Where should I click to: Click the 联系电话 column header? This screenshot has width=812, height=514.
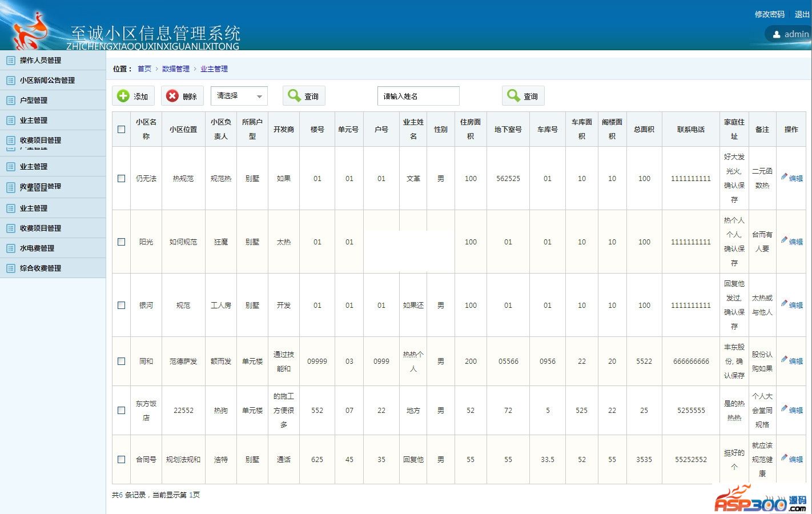[x=691, y=129]
